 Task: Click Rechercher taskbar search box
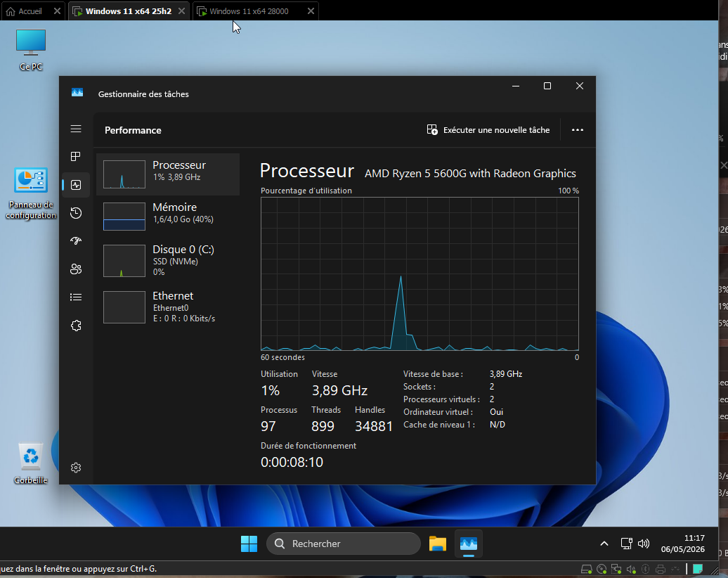click(x=344, y=544)
